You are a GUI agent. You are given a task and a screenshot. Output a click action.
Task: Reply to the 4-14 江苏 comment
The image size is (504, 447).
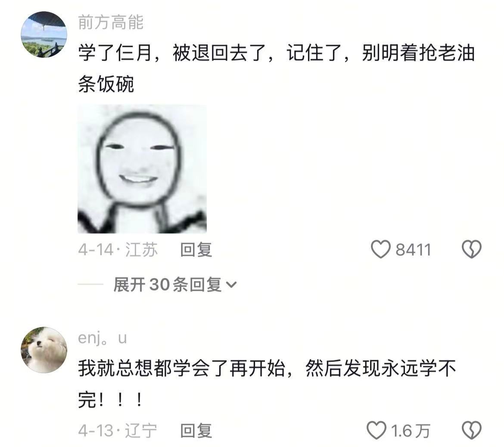(x=196, y=250)
